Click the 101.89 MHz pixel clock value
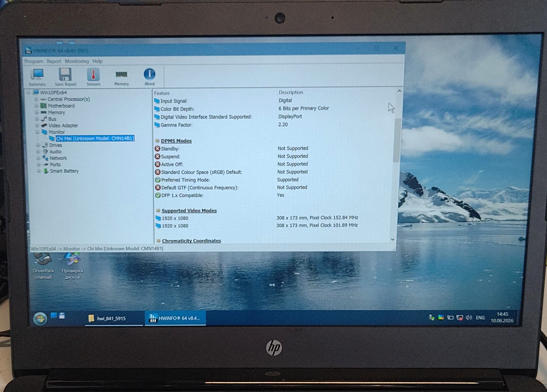This screenshot has height=392, width=547. (345, 225)
